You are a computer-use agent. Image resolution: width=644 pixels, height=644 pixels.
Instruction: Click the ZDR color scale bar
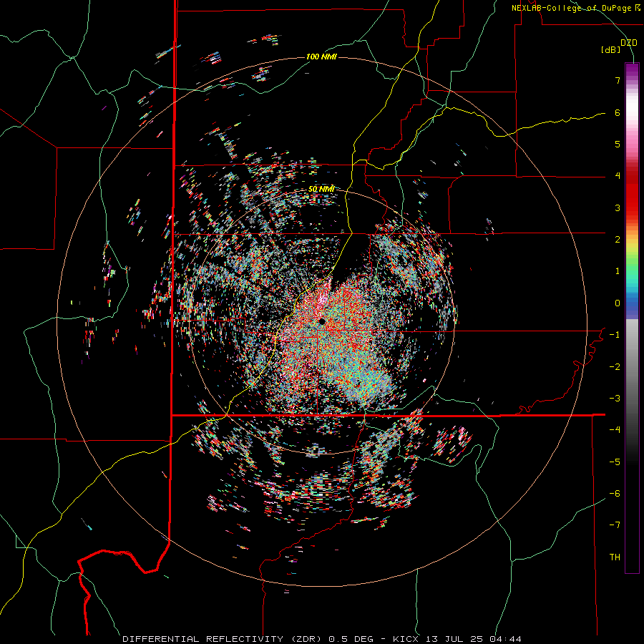coord(632,318)
